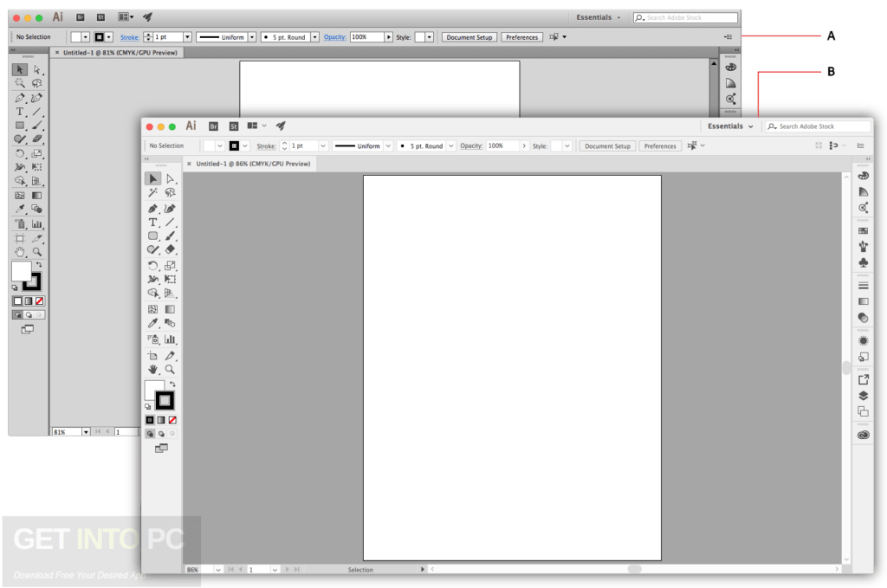Open the Layers panel icon in front window
Viewport: 887px width, 588px height.
864,396
